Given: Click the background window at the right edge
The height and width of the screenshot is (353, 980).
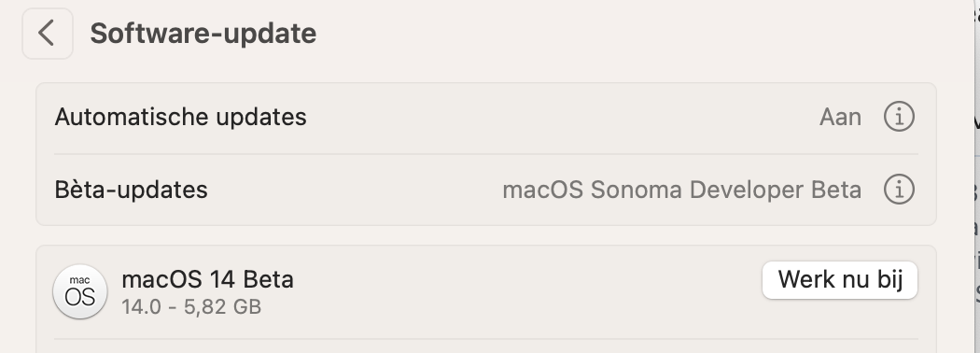Looking at the screenshot, I should pos(977,176).
